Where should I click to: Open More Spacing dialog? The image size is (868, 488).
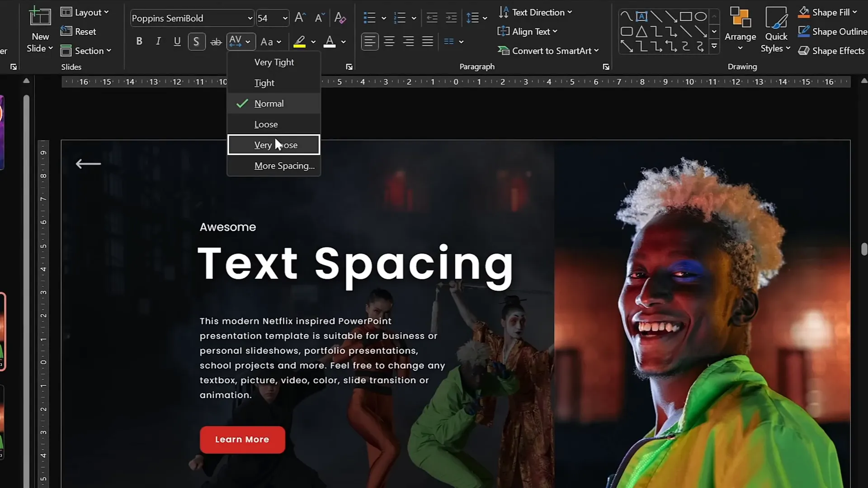274,166
